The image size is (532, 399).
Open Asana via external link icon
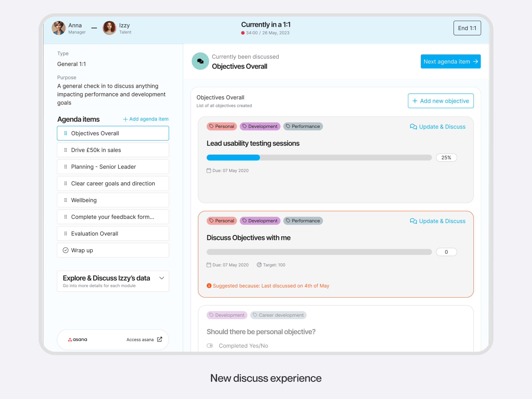point(159,339)
